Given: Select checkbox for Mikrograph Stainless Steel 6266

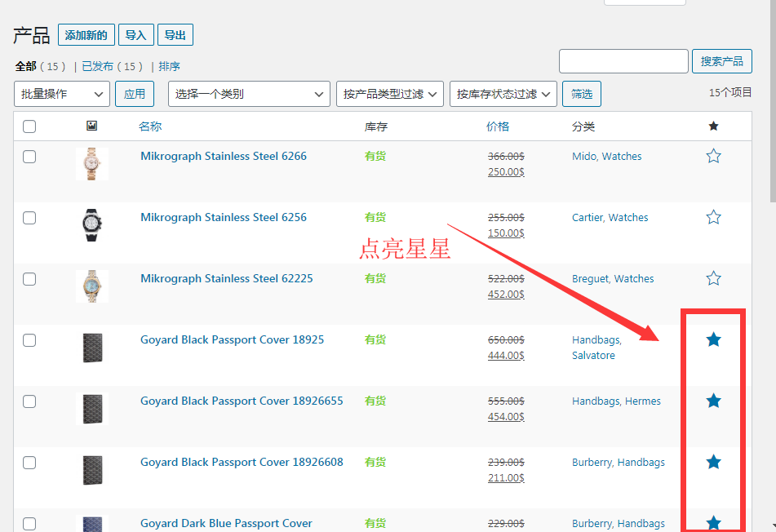Looking at the screenshot, I should (29, 157).
